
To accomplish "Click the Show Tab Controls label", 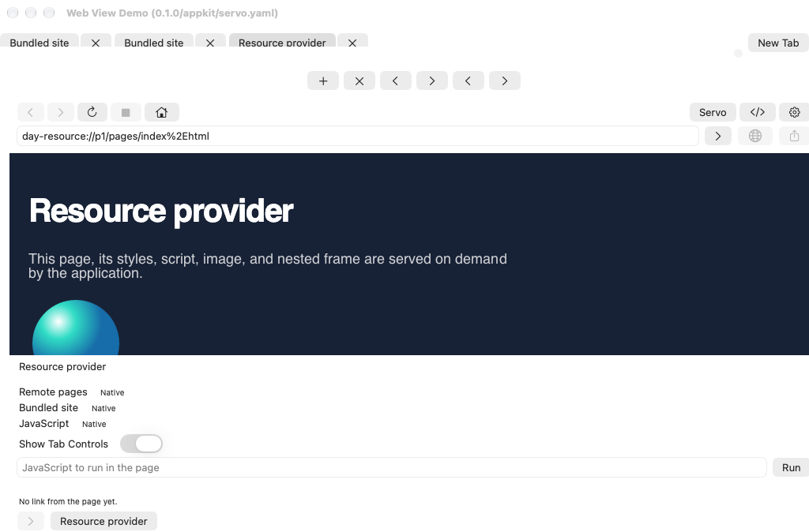I will (x=63, y=444).
